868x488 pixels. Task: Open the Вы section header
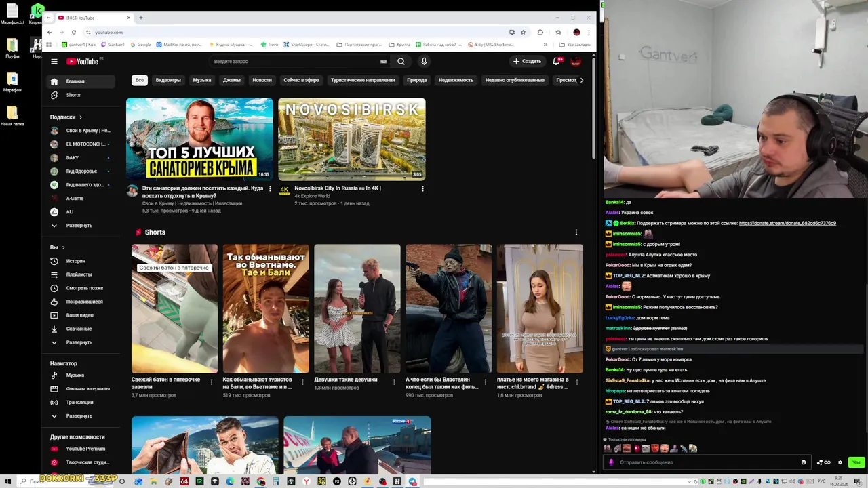tap(57, 247)
